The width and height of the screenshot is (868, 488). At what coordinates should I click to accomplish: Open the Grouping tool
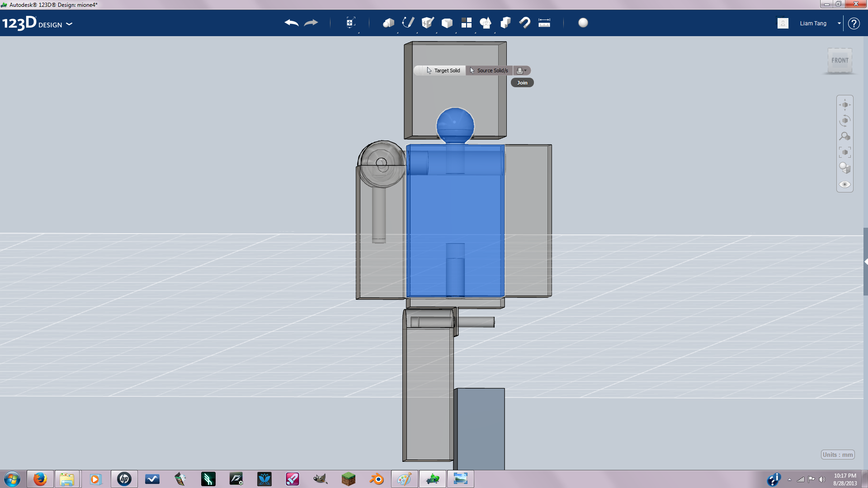tap(486, 23)
